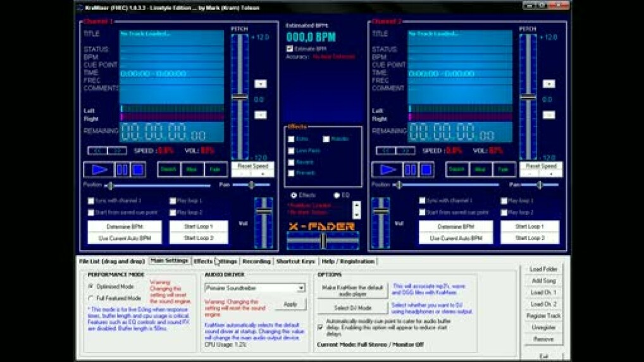The width and height of the screenshot is (644, 362).
Task: Stop playback on Channel 1
Action: tap(137, 169)
